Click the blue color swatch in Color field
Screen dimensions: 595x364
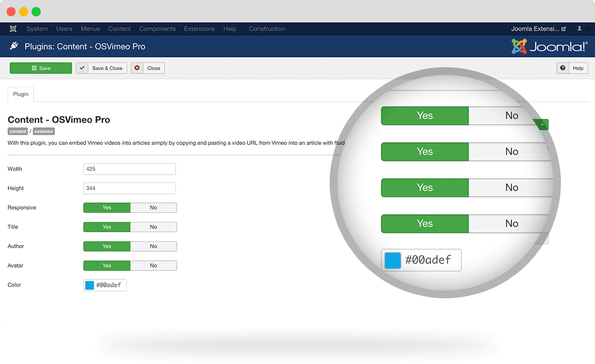90,285
